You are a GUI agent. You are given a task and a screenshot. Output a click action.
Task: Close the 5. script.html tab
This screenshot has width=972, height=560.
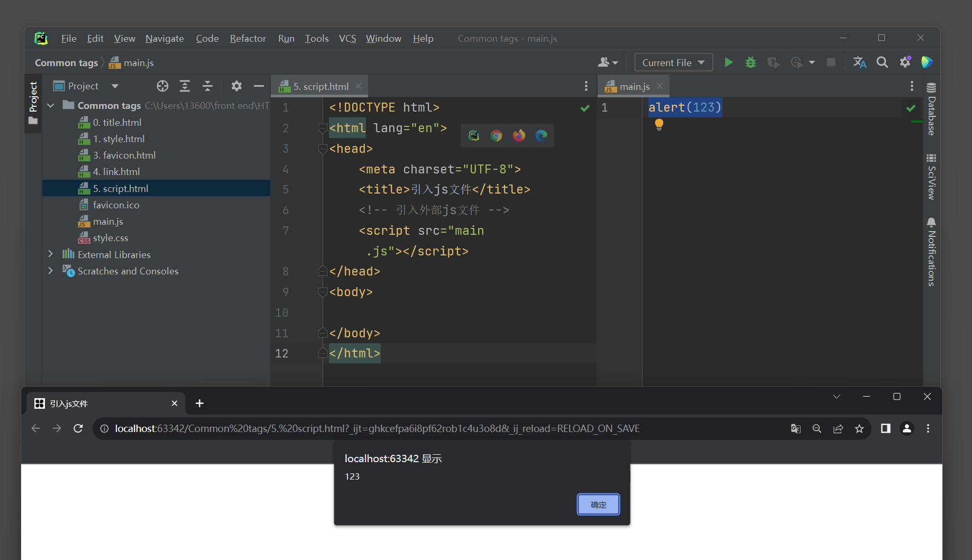coord(359,86)
